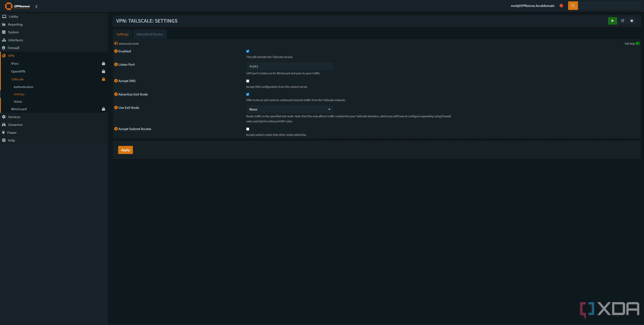Viewport: 644px width, 325px height.
Task: Click the Power plug icon
Action: click(3, 132)
